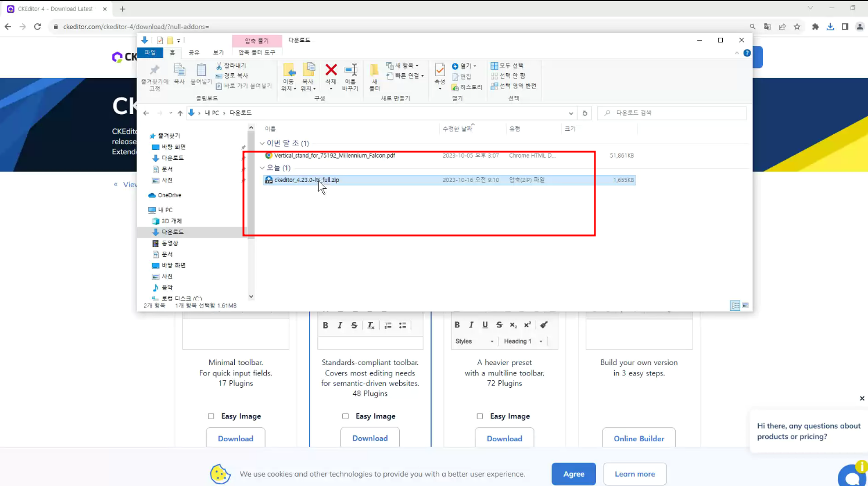Open the Open (열기) dropdown in ribbon
The image size is (868, 486).
click(x=464, y=66)
